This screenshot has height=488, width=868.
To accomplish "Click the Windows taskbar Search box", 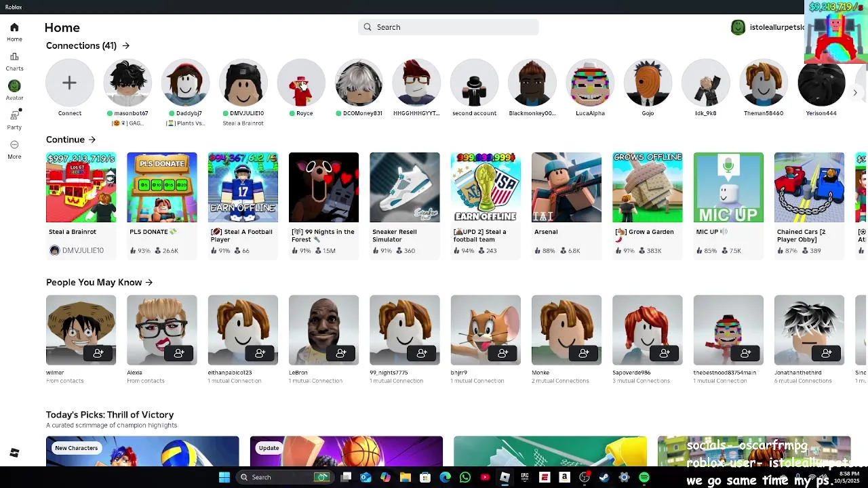I will click(x=285, y=477).
